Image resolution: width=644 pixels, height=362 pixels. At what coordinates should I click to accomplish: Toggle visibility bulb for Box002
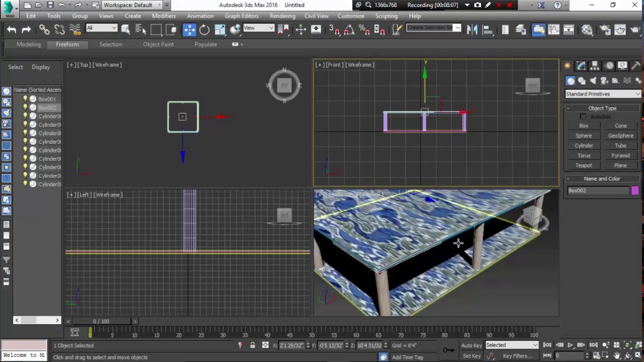point(25,108)
